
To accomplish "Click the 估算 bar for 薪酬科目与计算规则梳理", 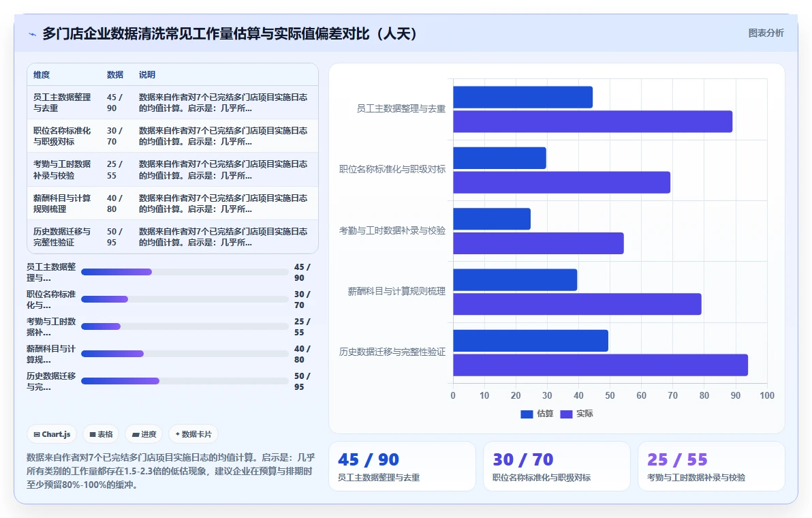I will (515, 279).
